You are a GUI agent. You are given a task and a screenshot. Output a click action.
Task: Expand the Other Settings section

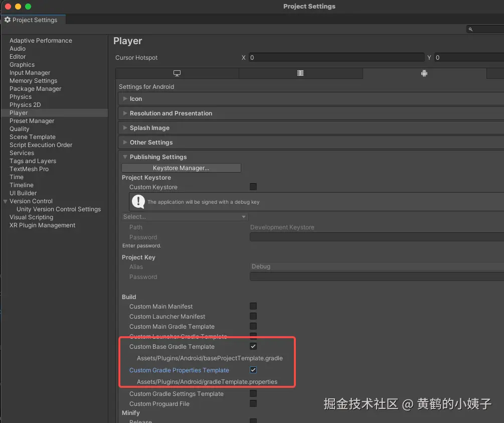125,142
